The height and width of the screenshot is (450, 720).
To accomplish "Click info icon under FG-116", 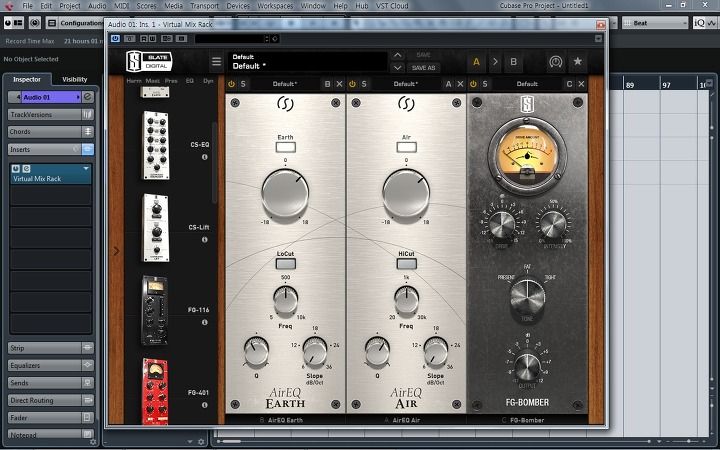I will tap(204, 322).
